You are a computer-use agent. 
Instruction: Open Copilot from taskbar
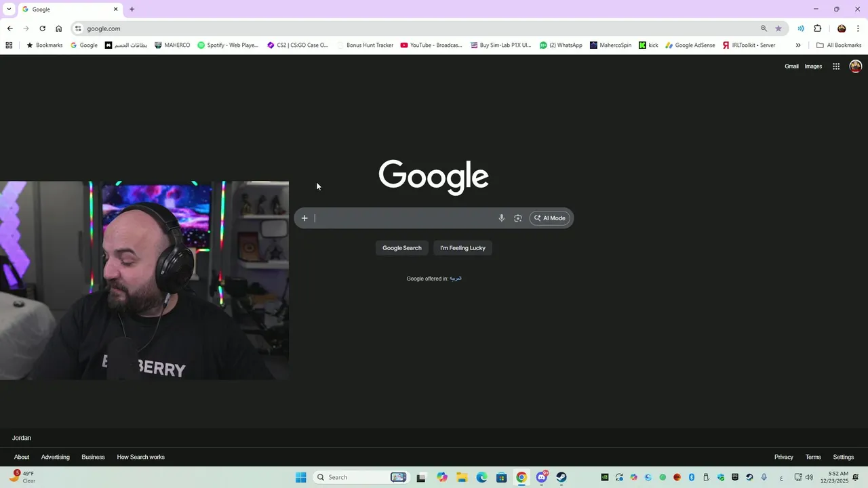coord(442,477)
